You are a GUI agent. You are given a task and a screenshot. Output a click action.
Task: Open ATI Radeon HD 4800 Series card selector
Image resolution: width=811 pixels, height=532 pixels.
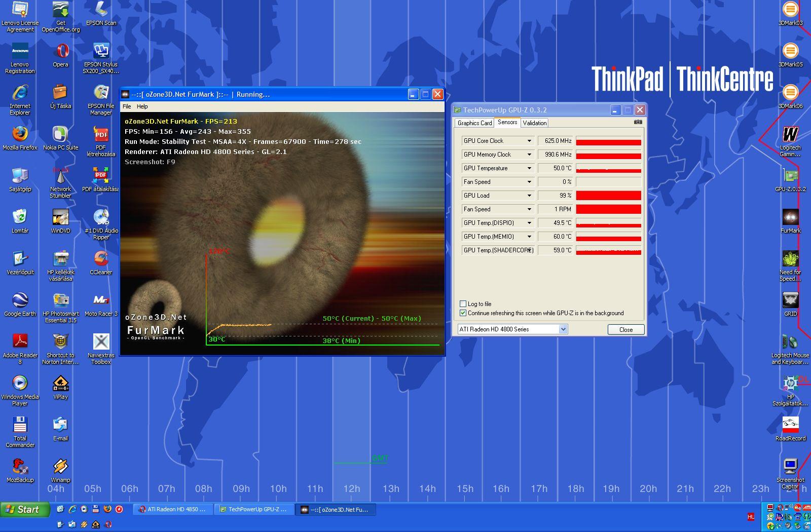click(x=512, y=329)
